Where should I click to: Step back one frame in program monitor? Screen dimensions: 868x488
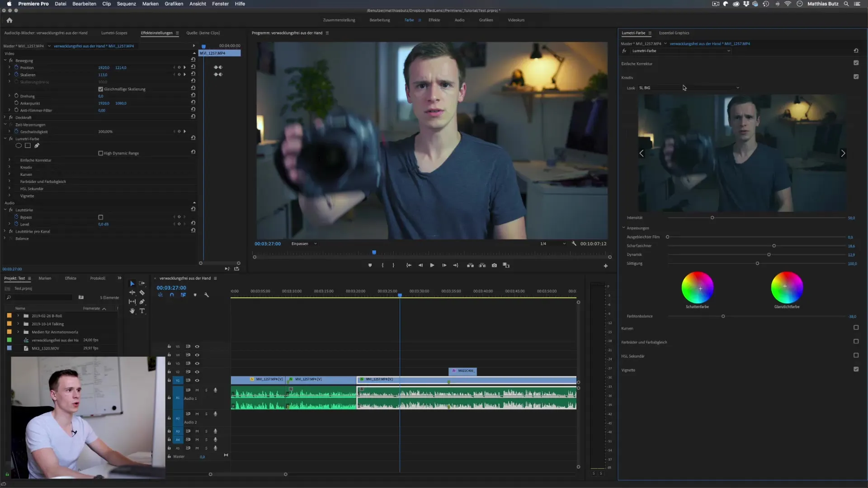point(420,265)
